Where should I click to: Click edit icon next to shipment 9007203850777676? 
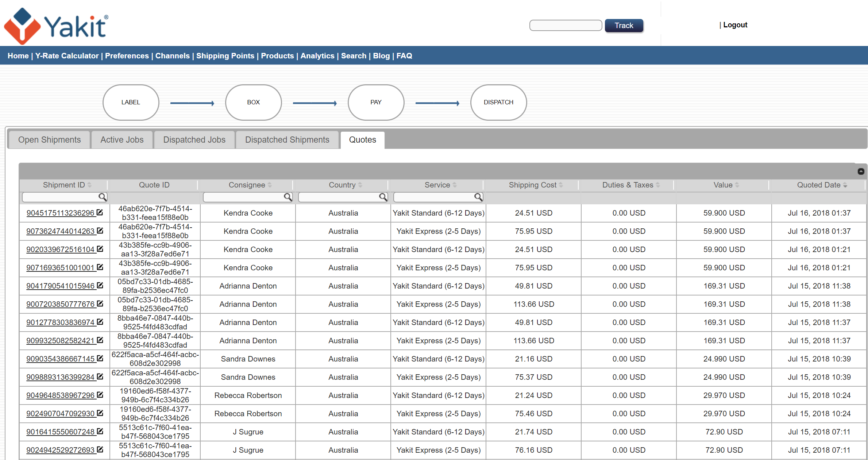coord(100,304)
